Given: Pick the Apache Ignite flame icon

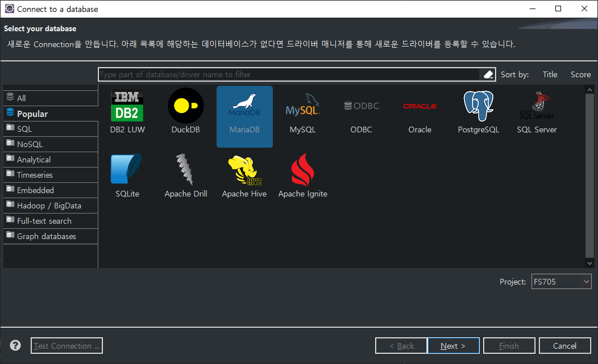Looking at the screenshot, I should [x=303, y=170].
